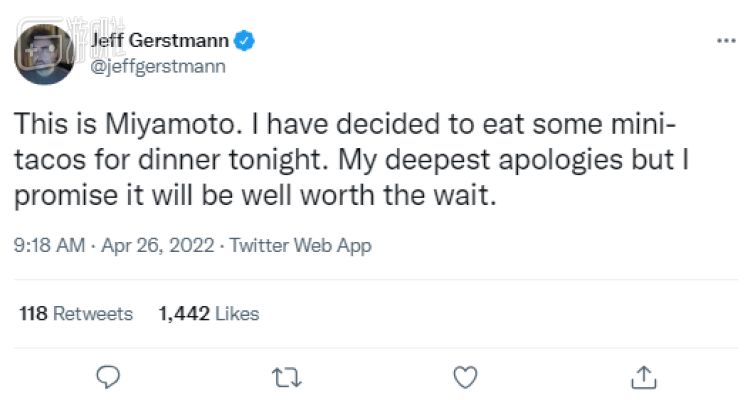Retweet this post via retweet icon
The width and height of the screenshot is (750, 400).
coord(286,376)
